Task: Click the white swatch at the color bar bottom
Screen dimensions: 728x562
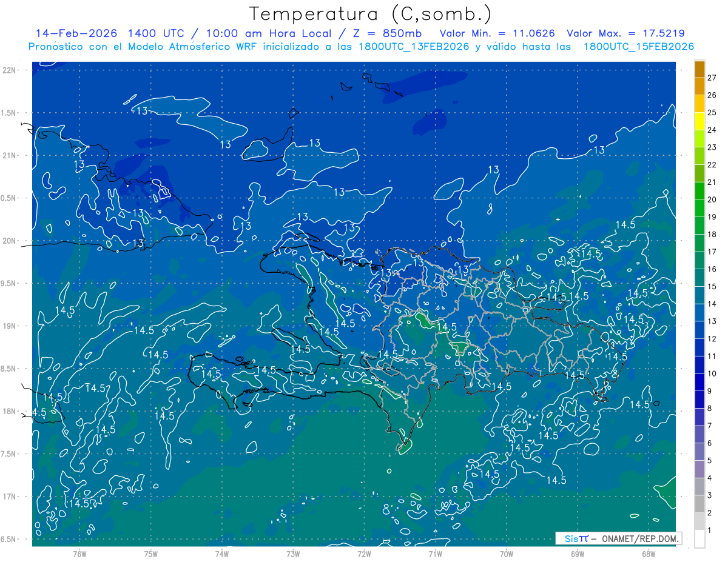Action: click(x=699, y=539)
